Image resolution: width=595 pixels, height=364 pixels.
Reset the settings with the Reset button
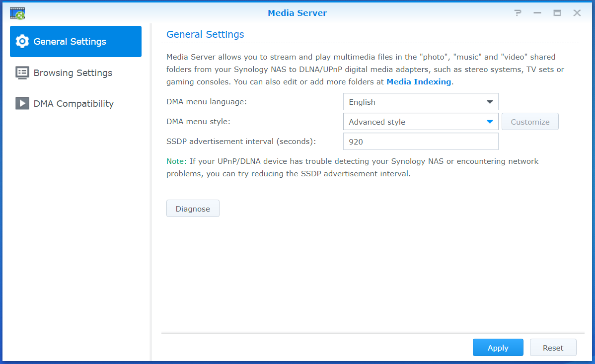553,347
